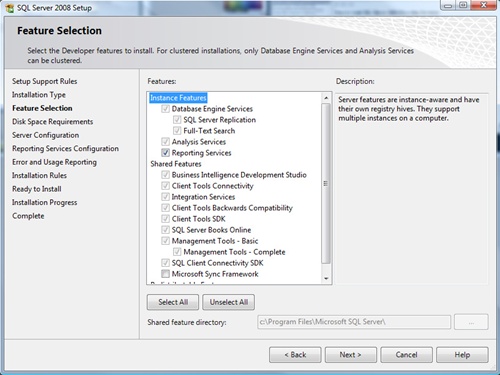This screenshot has width=500, height=375.
Task: Click the Installation Progress step
Action: (x=45, y=202)
